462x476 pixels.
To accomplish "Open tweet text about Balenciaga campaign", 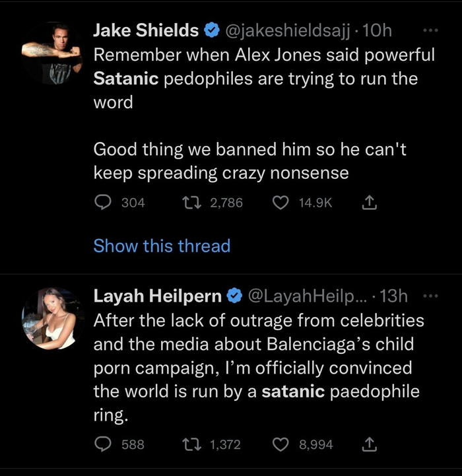I will click(257, 367).
